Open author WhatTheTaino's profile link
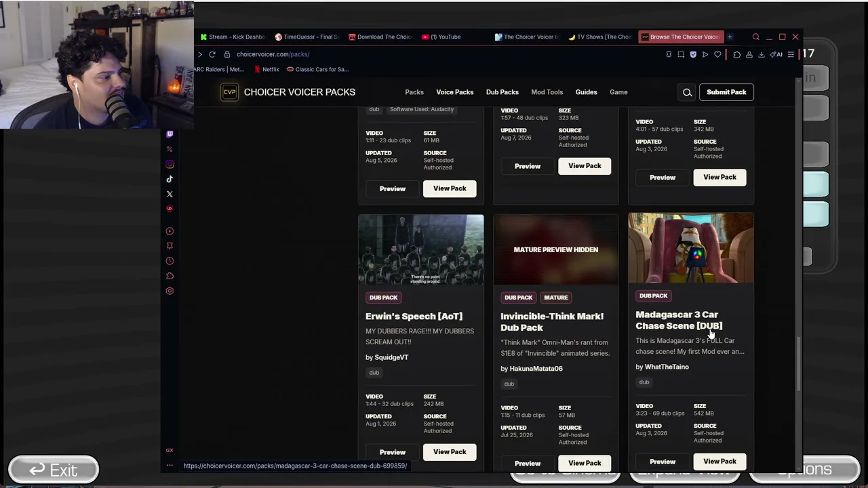 click(667, 367)
